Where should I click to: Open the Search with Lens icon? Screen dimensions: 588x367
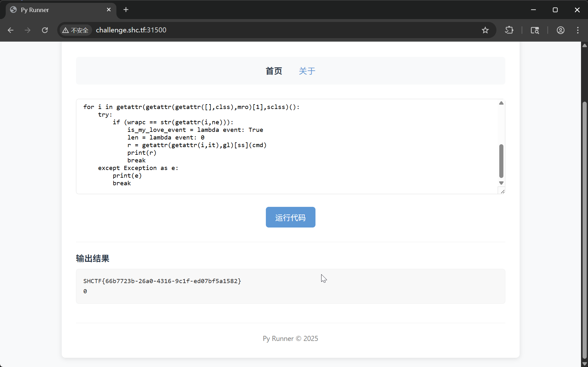point(535,30)
